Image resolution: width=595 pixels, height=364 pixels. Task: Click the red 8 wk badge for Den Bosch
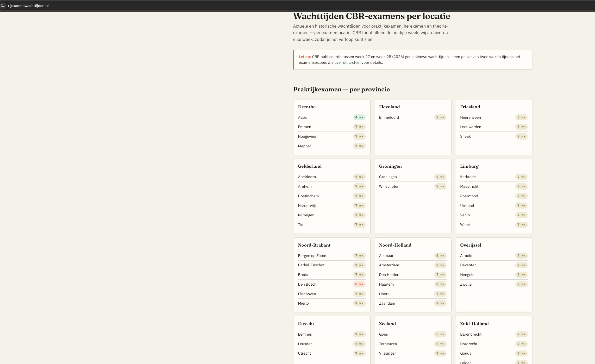359,284
